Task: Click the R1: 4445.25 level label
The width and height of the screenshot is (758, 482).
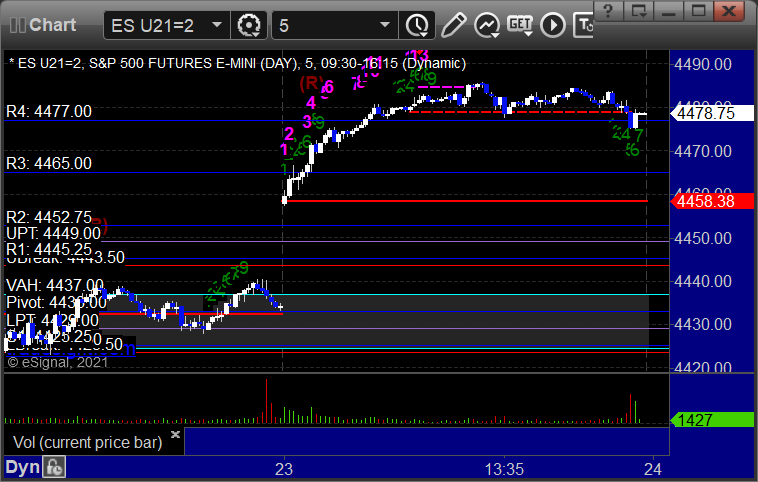Action: click(49, 249)
